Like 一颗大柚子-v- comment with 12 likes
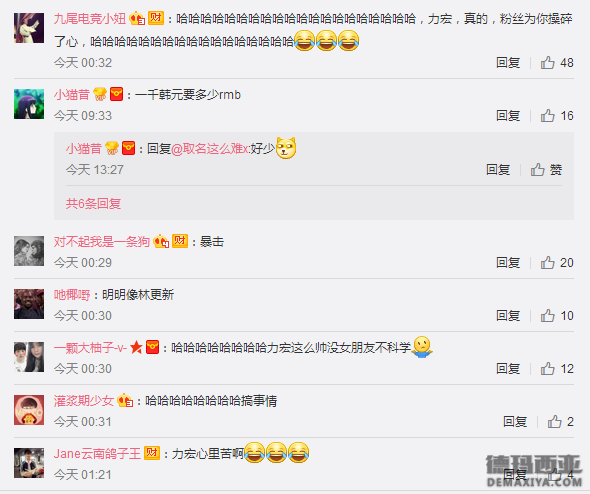Viewport: 590px width, 494px height. 557,369
